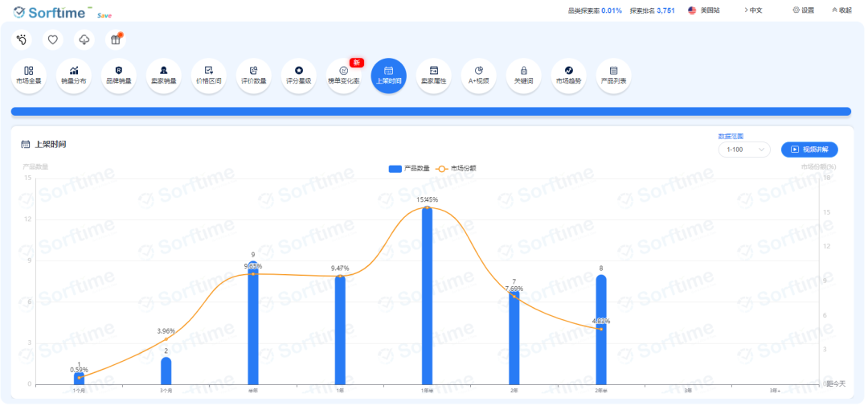Click the tallest 1年半 bar

click(427, 296)
